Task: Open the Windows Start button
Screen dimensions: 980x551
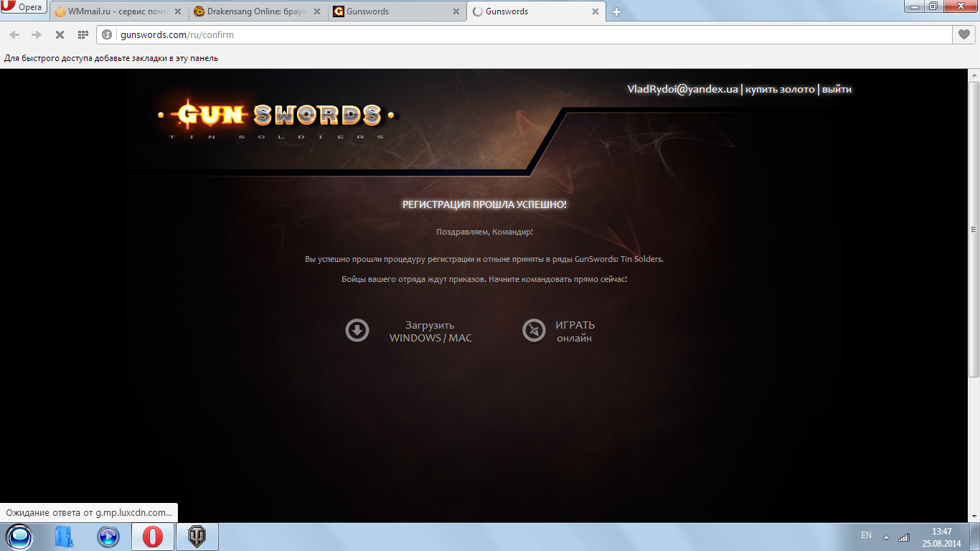Action: click(x=19, y=537)
